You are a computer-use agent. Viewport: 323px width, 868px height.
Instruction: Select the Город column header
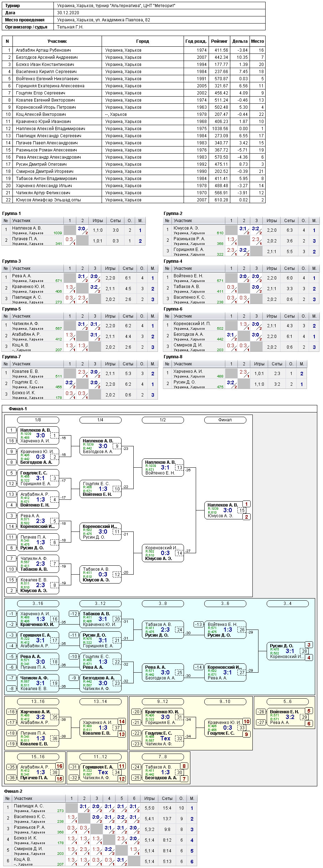tap(143, 41)
